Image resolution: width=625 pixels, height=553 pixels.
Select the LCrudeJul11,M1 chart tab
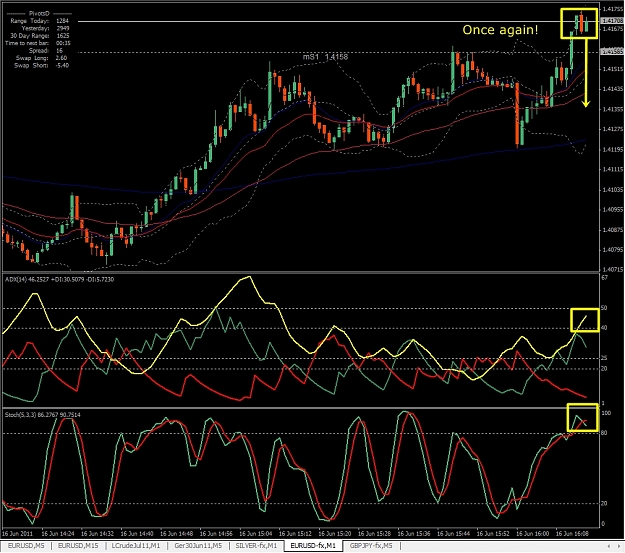click(136, 545)
